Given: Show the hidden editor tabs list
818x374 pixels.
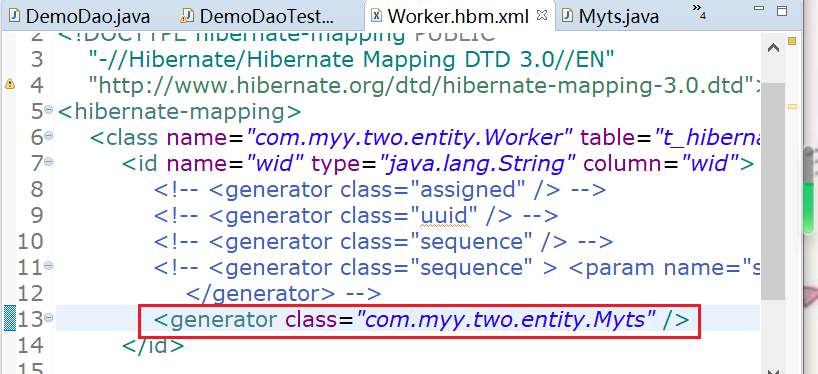Looking at the screenshot, I should coord(699,11).
